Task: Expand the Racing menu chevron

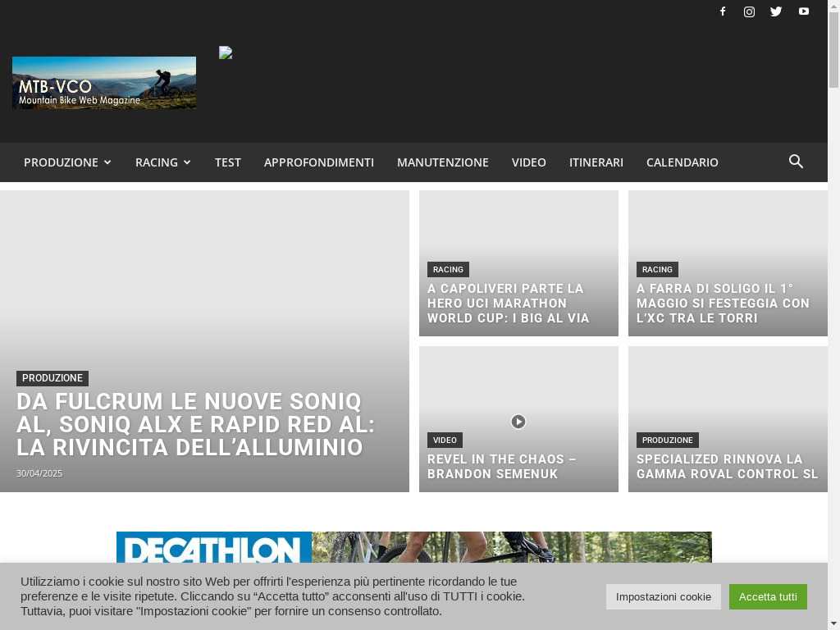Action: coord(187,162)
